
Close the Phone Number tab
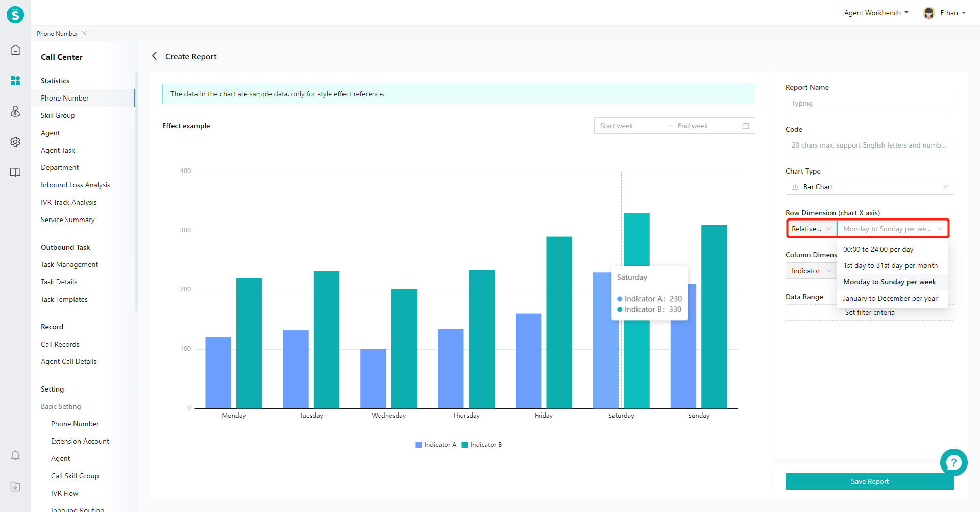(84, 33)
